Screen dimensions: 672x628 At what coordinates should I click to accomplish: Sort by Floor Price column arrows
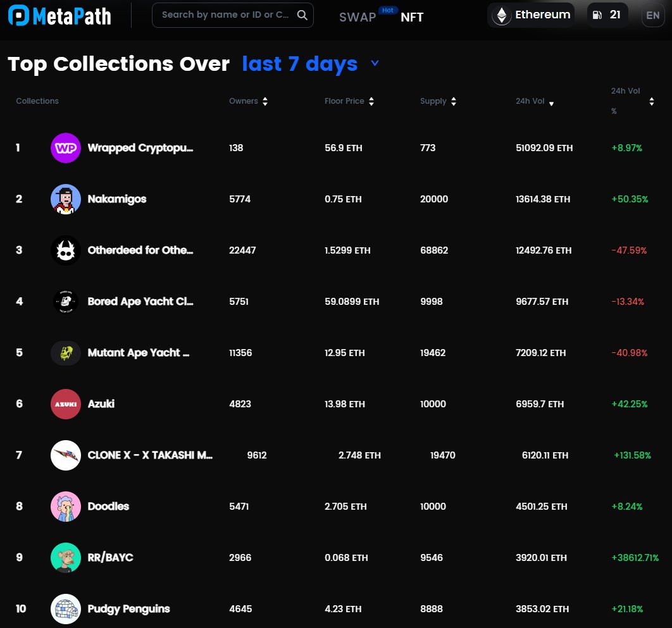[371, 101]
